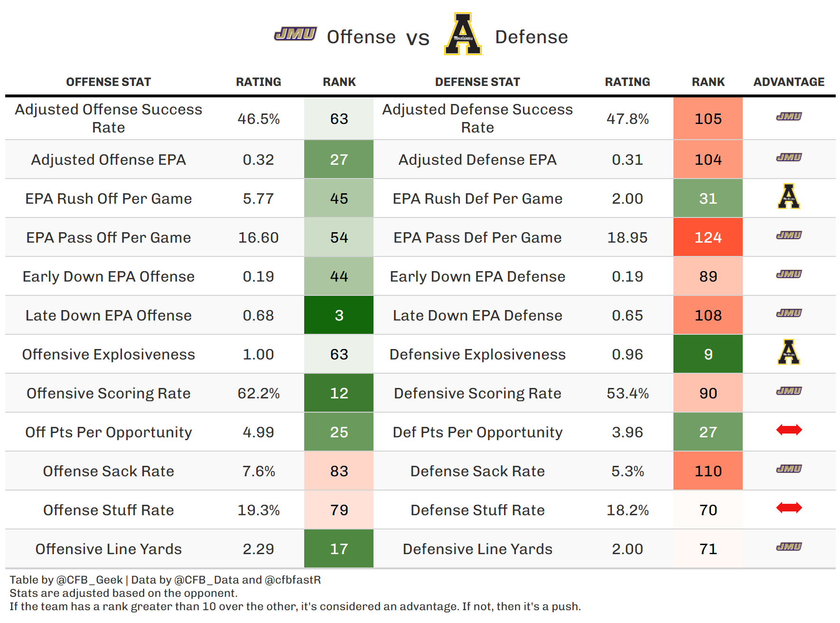Click the JMU advantage icon for Sack Rate row
This screenshot has width=840, height=623.
coord(789,469)
